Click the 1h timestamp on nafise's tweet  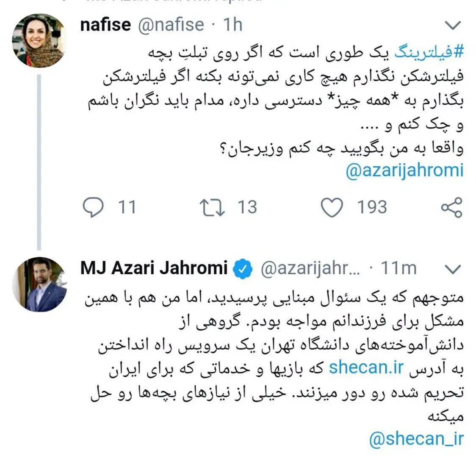(x=232, y=25)
